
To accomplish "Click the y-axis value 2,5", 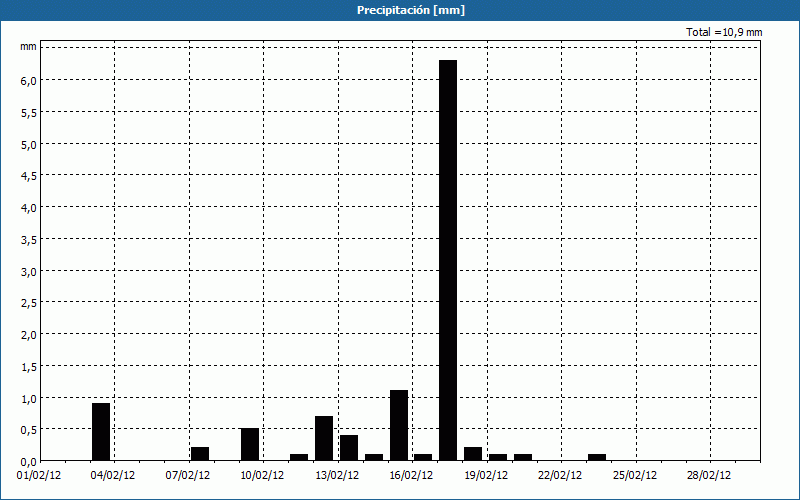I will tap(29, 303).
